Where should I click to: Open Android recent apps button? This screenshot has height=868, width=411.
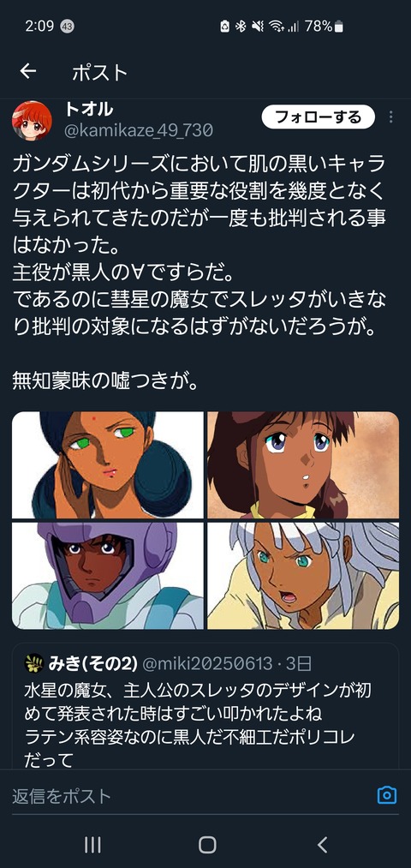click(x=92, y=844)
